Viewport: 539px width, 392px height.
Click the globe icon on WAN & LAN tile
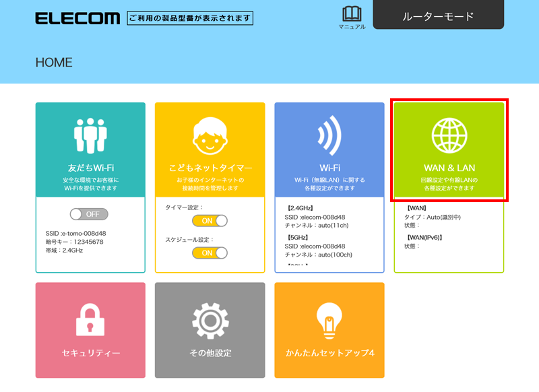[x=449, y=135]
